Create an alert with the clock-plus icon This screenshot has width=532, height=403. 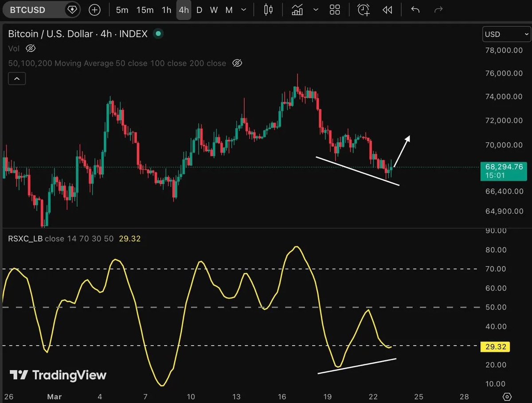[364, 10]
